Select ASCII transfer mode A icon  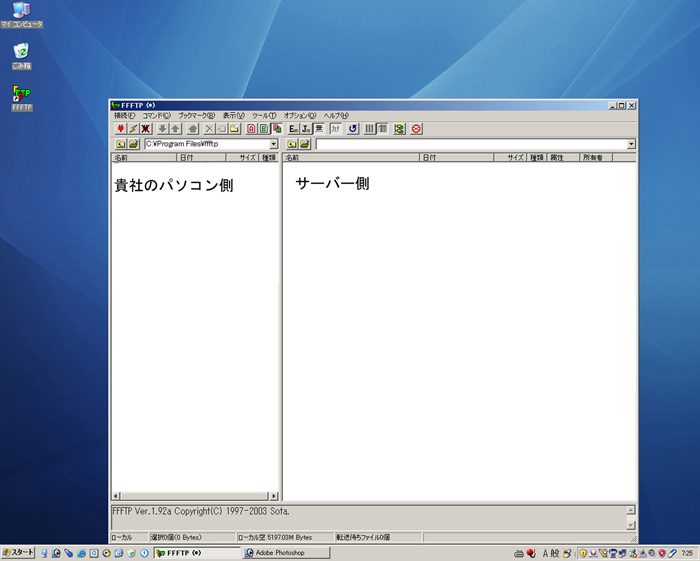251,129
